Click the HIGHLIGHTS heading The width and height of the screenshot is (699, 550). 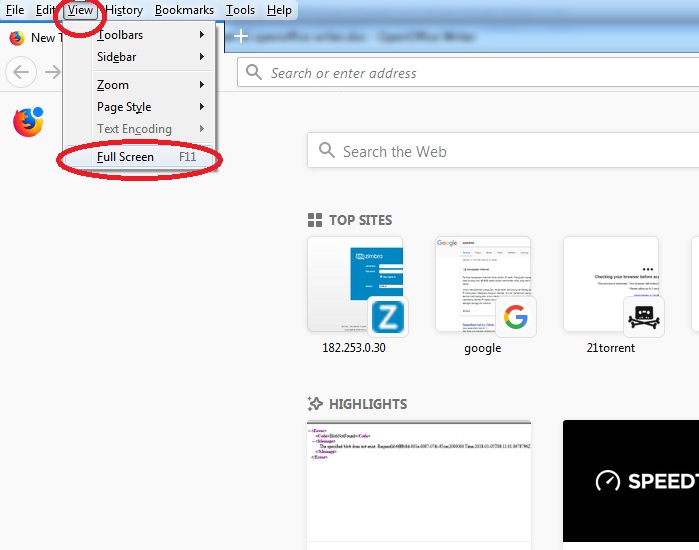tap(368, 404)
